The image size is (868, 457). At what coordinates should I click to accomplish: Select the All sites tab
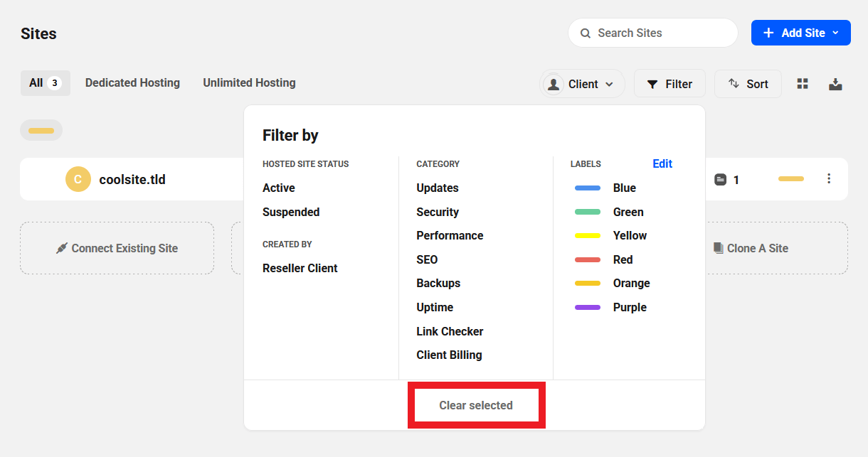coord(46,83)
